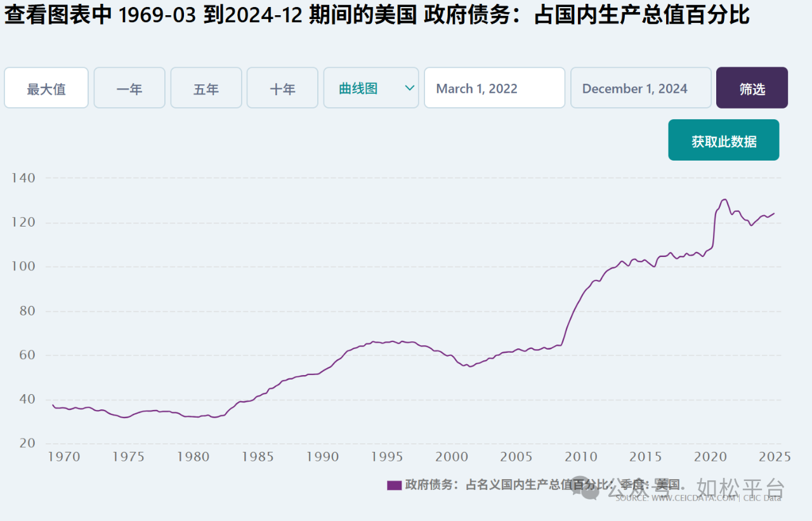Toggle the purple legend swatch for 政府债务
The image size is (812, 521).
pos(395,485)
